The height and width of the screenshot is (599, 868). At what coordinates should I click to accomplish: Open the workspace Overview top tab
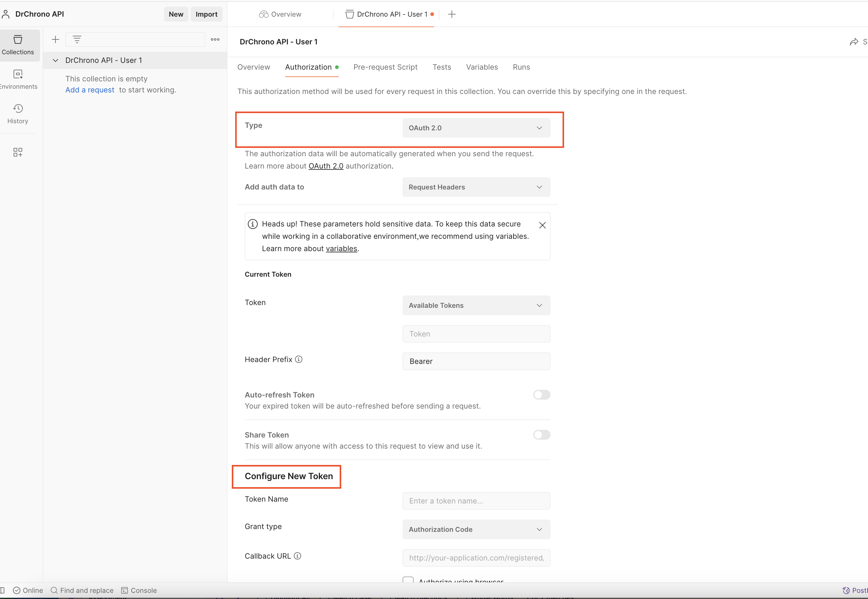tap(280, 14)
